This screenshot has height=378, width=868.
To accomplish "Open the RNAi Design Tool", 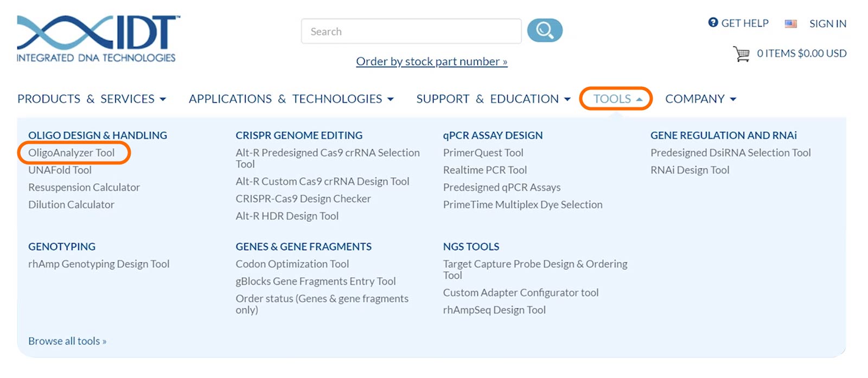I will click(690, 170).
